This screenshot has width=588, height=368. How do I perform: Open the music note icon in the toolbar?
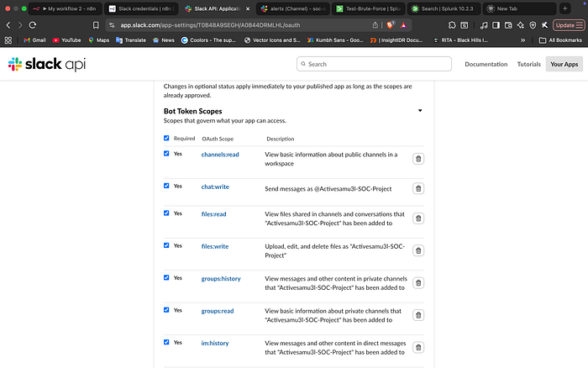[x=484, y=25]
